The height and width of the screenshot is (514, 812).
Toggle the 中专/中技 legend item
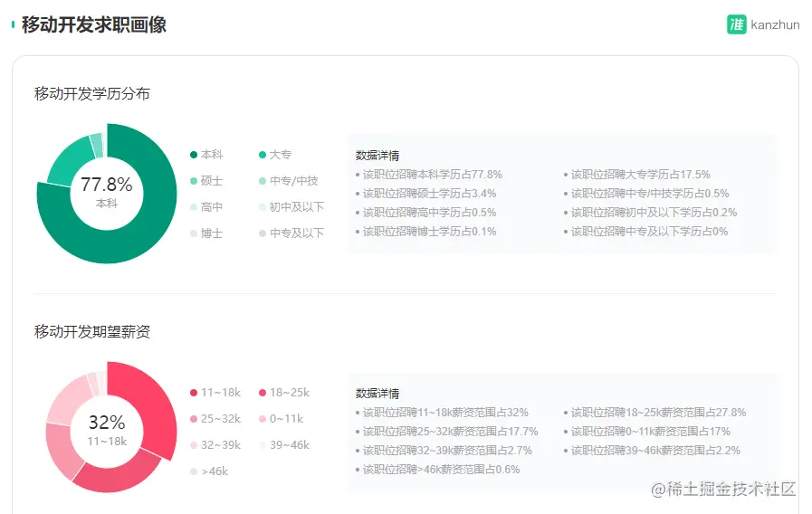[x=289, y=181]
